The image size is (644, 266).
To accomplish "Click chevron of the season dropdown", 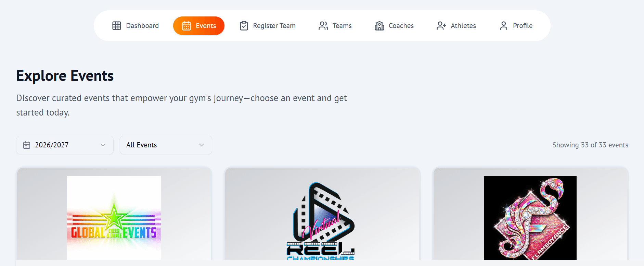I will click(x=103, y=145).
